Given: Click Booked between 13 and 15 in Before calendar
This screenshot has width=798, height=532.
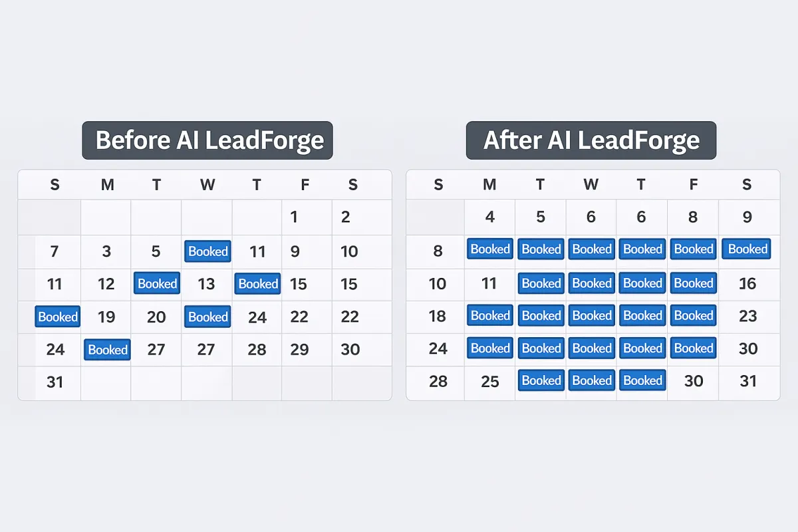Looking at the screenshot, I should 258,284.
